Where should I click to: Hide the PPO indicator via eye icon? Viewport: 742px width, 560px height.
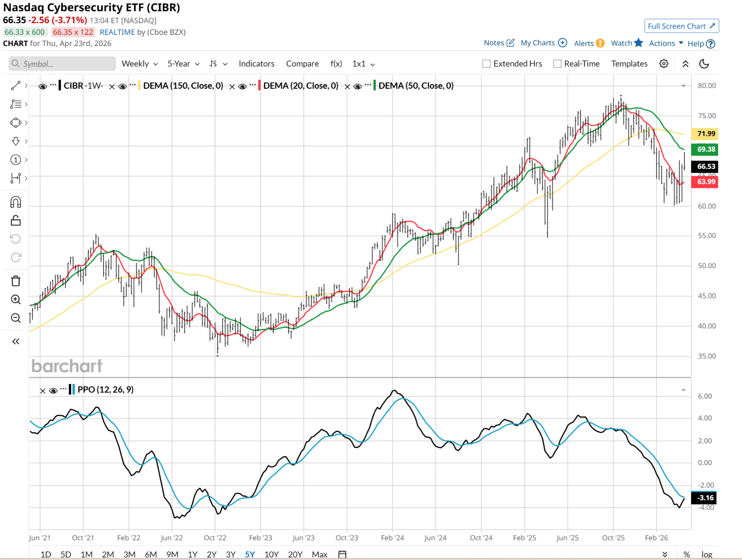53,390
